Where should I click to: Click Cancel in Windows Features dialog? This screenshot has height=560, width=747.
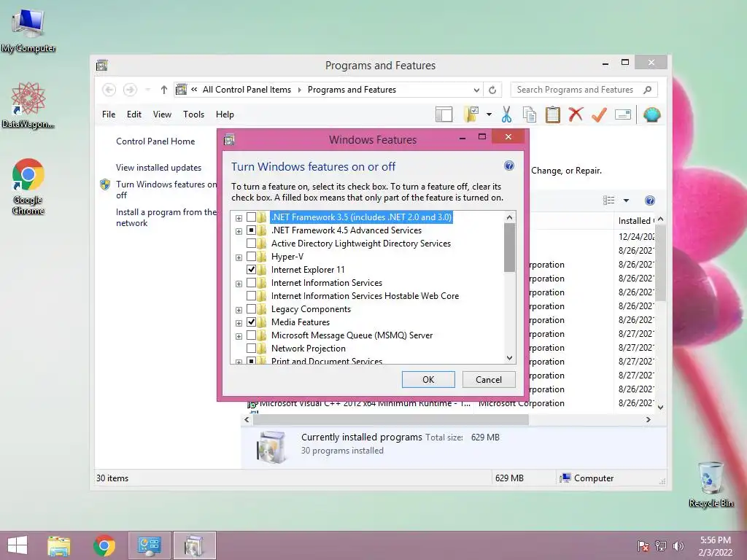pyautogui.click(x=489, y=379)
